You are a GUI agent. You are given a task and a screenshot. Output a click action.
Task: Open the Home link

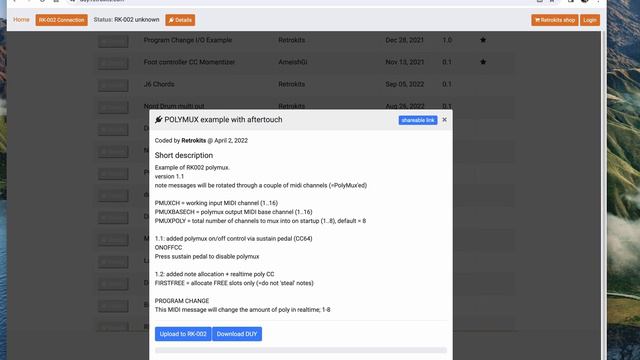tap(21, 20)
